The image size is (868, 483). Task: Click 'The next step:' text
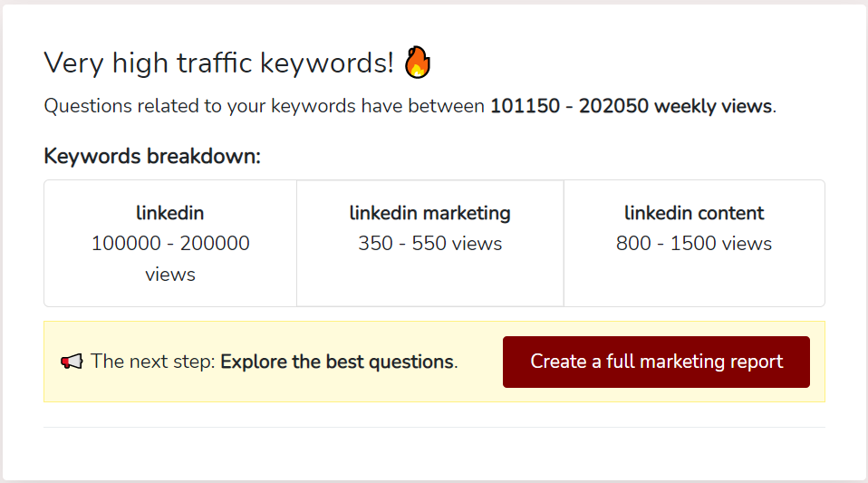[153, 362]
